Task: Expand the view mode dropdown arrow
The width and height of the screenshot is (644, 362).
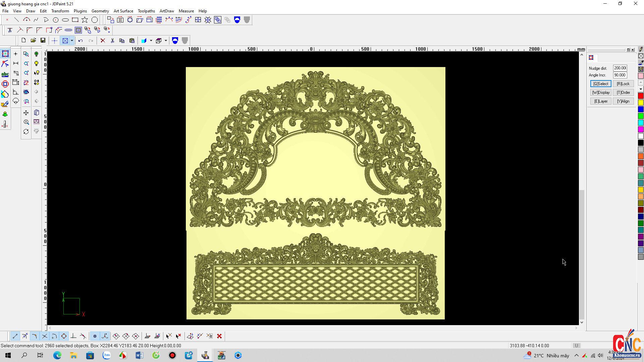Action: coord(72,41)
